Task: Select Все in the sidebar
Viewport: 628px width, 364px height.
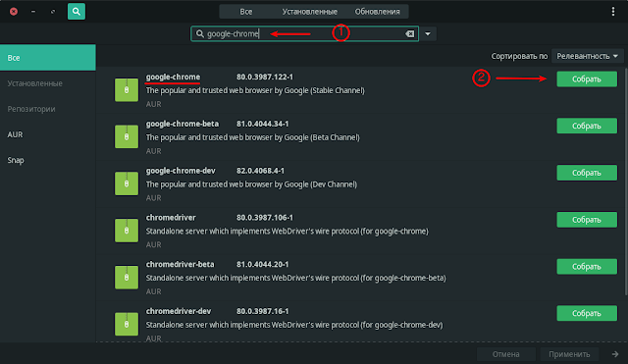Action: [x=48, y=58]
